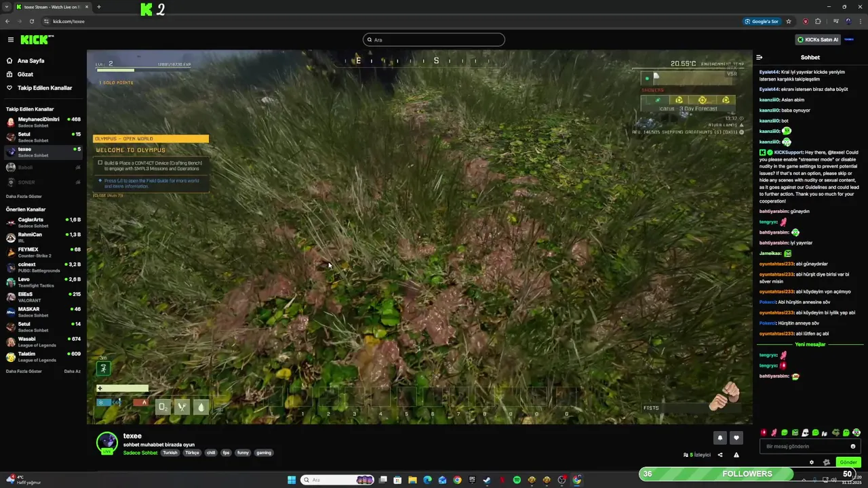Send message with Gönder button
This screenshot has width=868, height=488.
[848, 462]
